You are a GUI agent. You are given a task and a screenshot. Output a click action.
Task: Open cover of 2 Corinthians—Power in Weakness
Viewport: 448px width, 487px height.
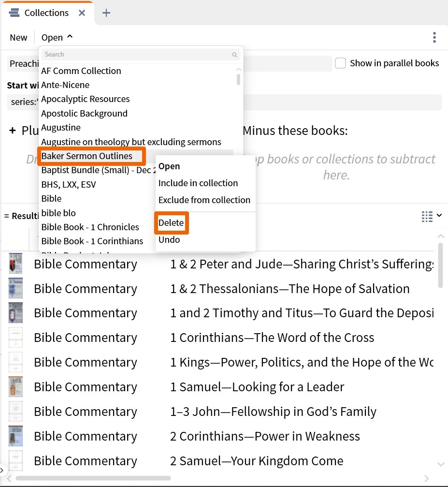tap(15, 436)
